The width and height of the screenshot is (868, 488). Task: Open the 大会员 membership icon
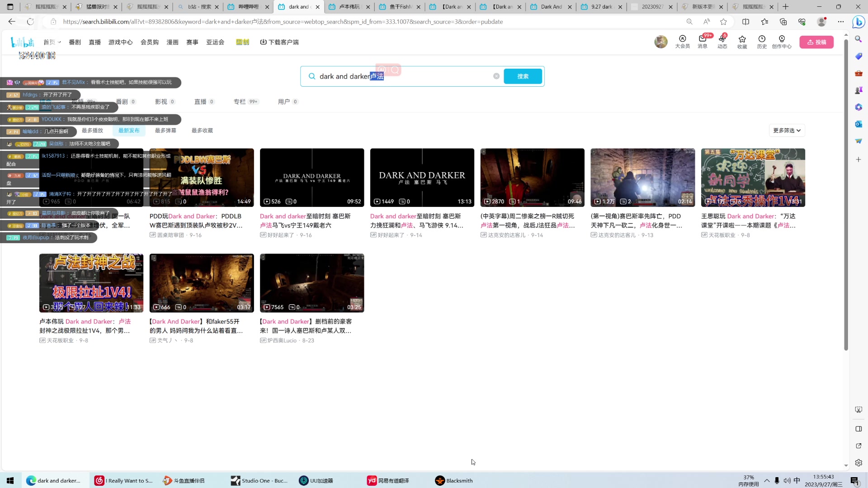click(682, 42)
